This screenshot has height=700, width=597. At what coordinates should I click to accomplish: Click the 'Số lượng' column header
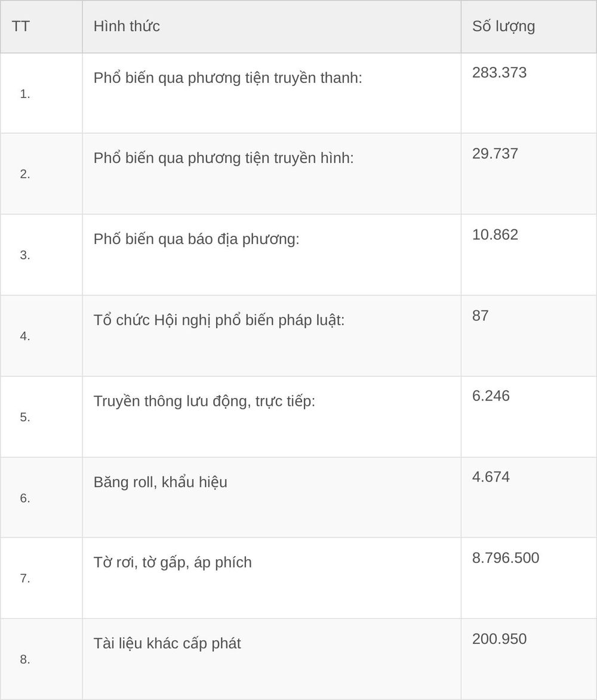(x=503, y=26)
